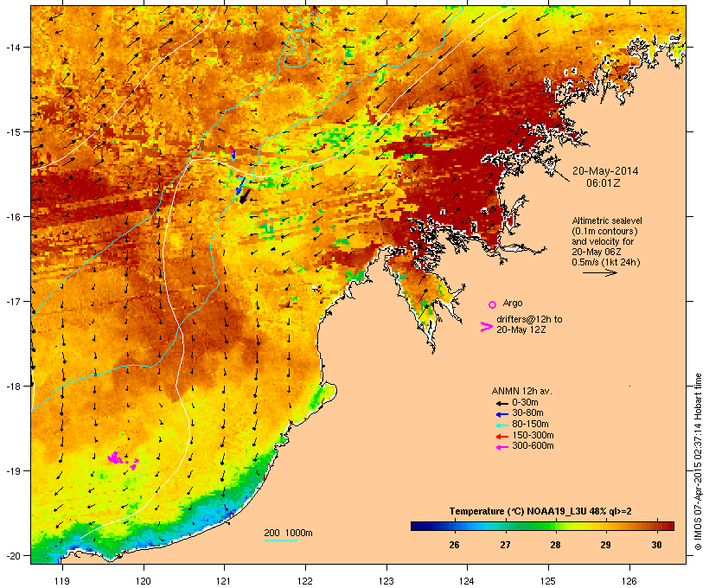Click the magenta drifters chevron symbol
This screenshot has width=709, height=588.
(x=486, y=327)
